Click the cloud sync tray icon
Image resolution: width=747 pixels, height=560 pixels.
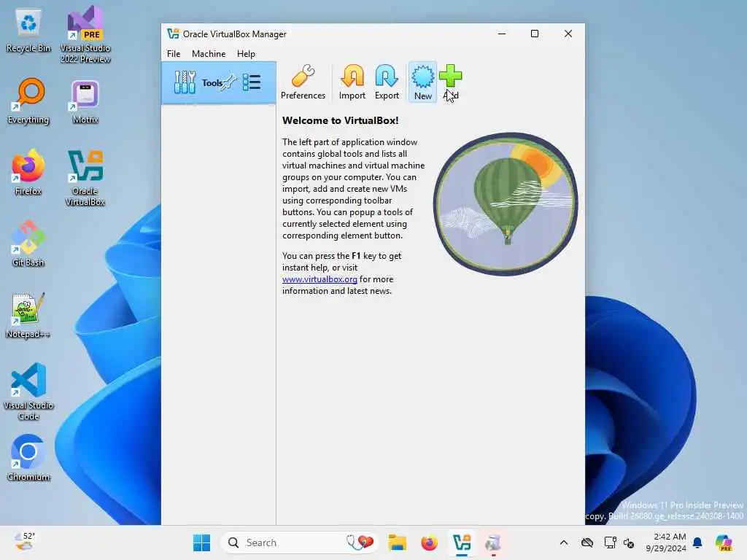(x=587, y=542)
